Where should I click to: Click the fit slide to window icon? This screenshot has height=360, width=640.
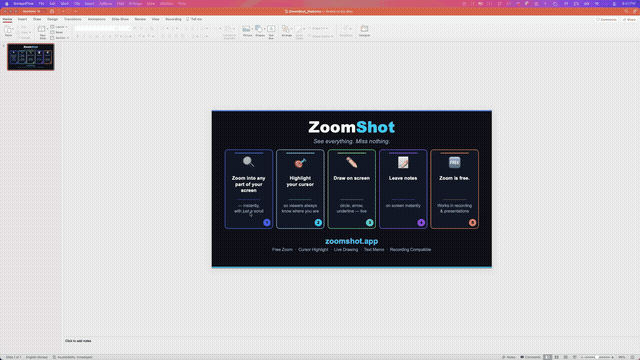(x=632, y=357)
